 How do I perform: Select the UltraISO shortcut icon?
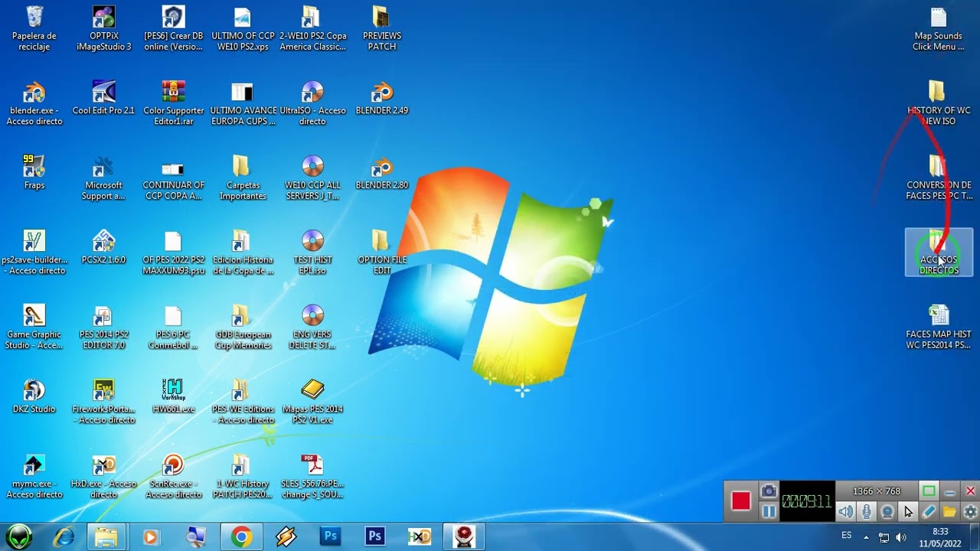(312, 103)
